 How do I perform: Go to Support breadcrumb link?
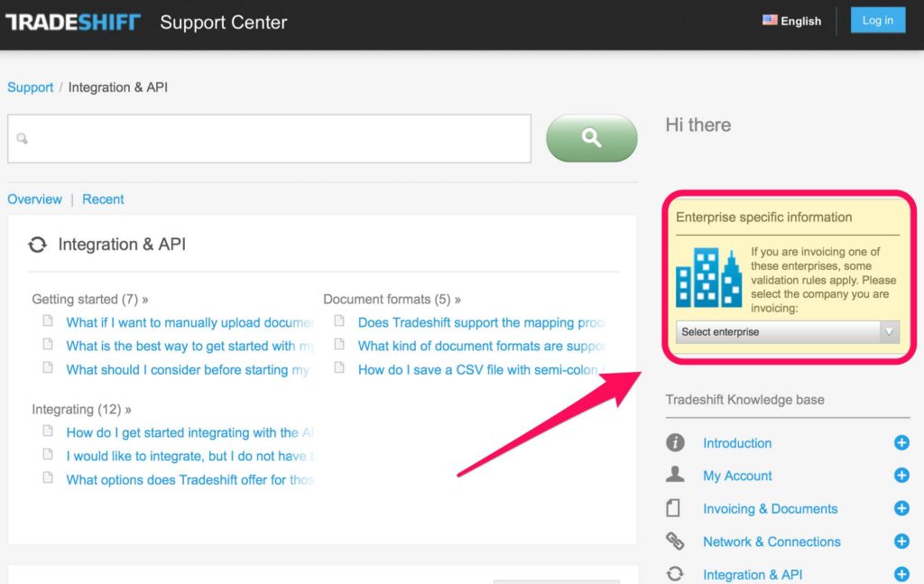[x=31, y=88]
